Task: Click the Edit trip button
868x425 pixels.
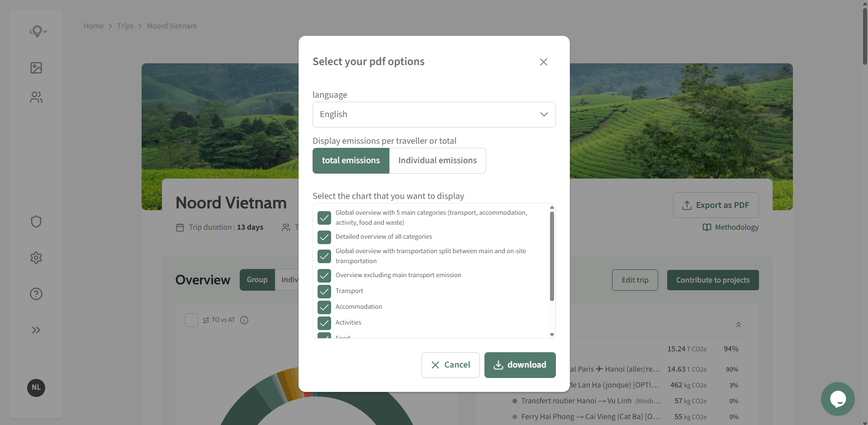Action: pyautogui.click(x=635, y=280)
